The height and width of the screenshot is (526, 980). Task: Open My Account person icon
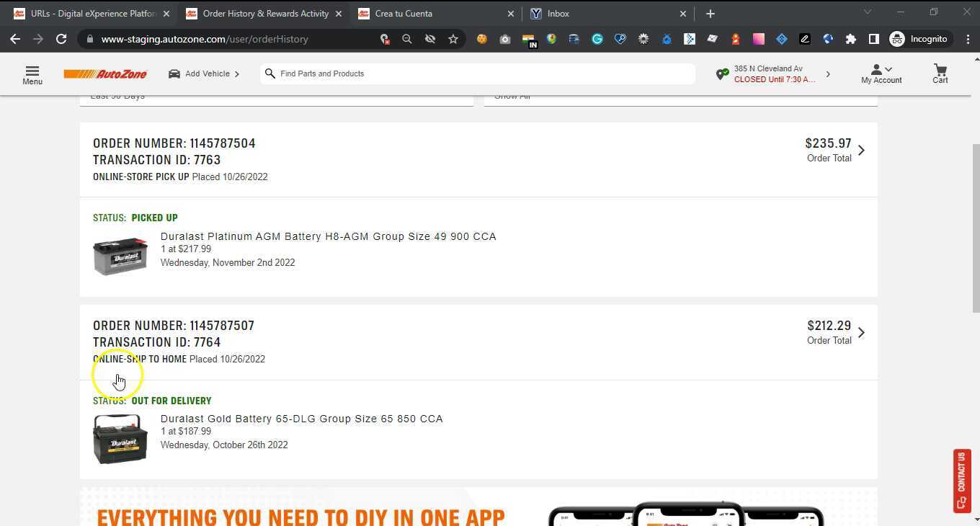point(876,70)
